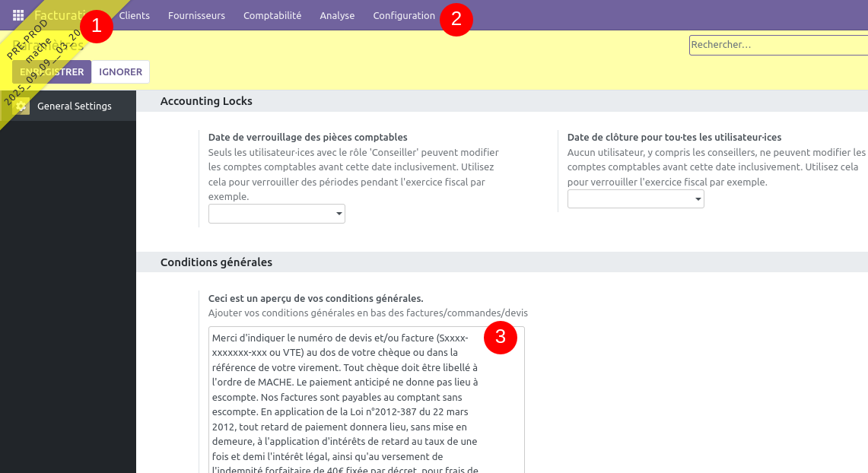The width and height of the screenshot is (868, 473).
Task: Click the General Settings gear icon
Action: click(21, 106)
